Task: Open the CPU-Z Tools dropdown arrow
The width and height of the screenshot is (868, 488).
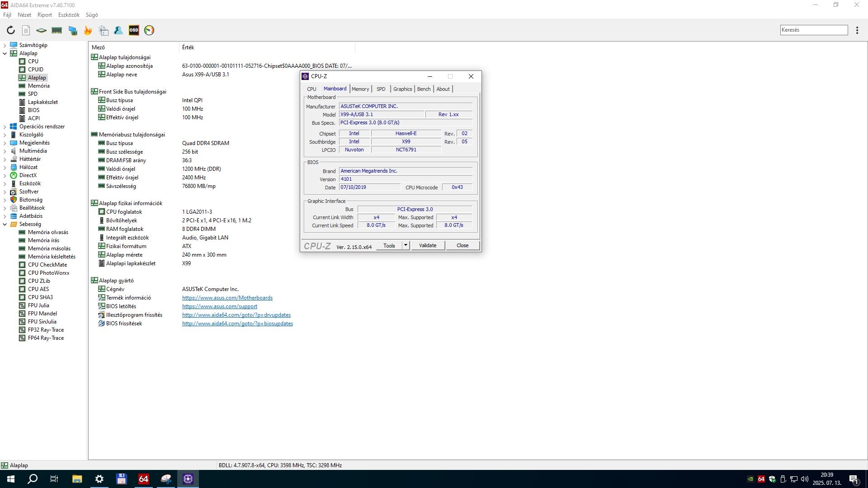Action: (406, 245)
